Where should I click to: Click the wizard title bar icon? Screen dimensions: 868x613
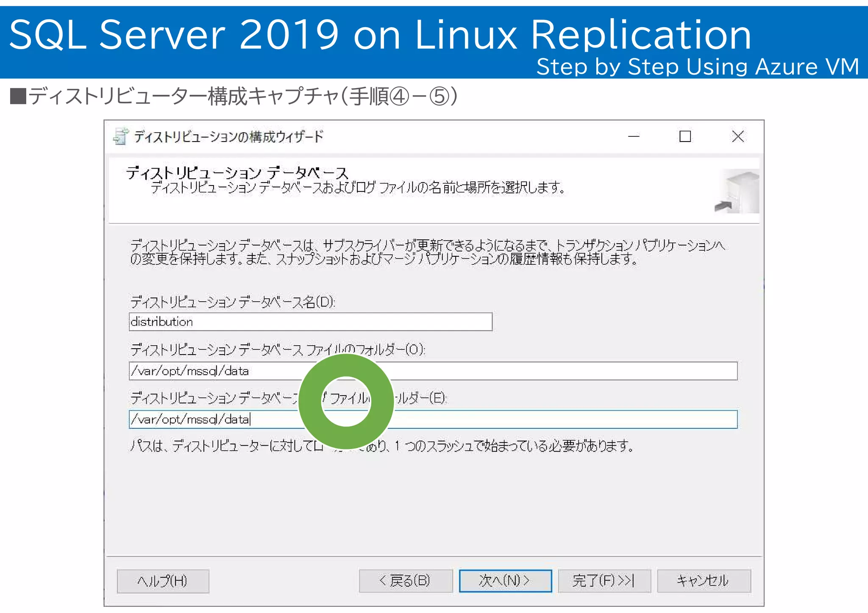point(121,136)
